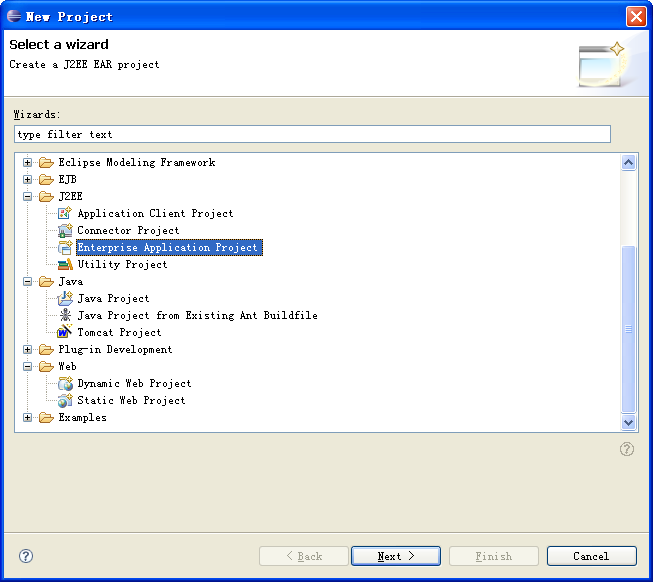Select Dynamic Web Project label
653x582 pixels.
[x=134, y=383]
